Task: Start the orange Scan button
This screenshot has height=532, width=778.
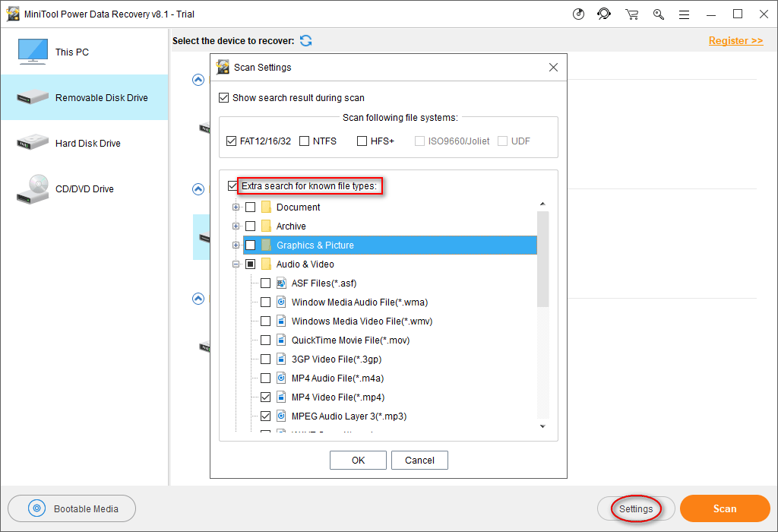Action: point(724,508)
